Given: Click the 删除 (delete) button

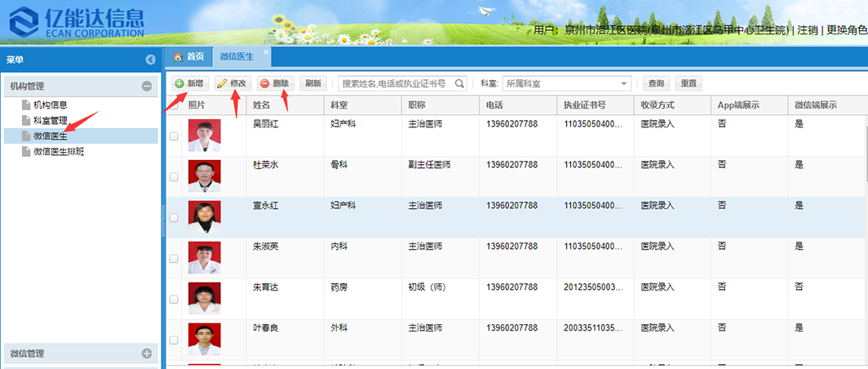Looking at the screenshot, I should click(x=275, y=83).
